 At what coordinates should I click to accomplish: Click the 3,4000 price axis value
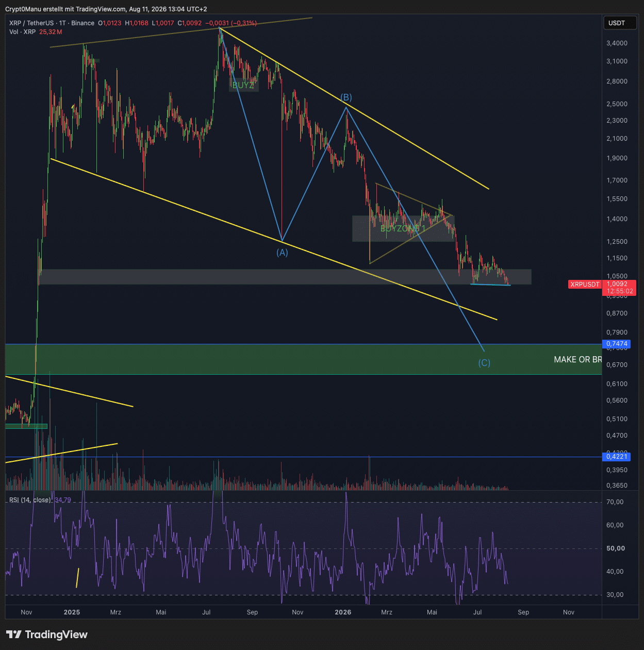point(617,43)
